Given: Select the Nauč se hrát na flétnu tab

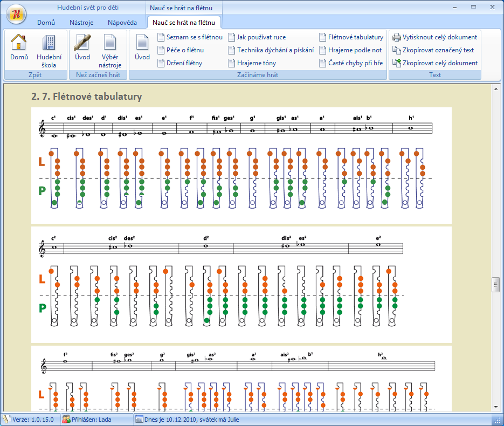Looking at the screenshot, I should (x=184, y=23).
